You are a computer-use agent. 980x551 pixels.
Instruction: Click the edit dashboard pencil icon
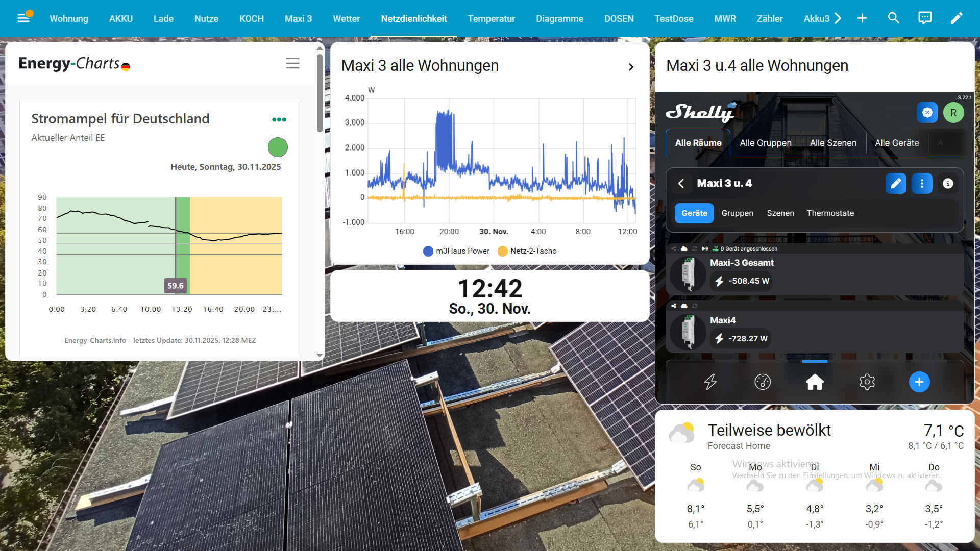pos(956,18)
